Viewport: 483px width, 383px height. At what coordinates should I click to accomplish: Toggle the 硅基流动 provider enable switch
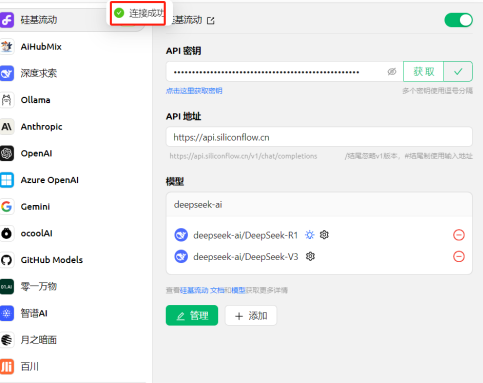pyautogui.click(x=459, y=20)
